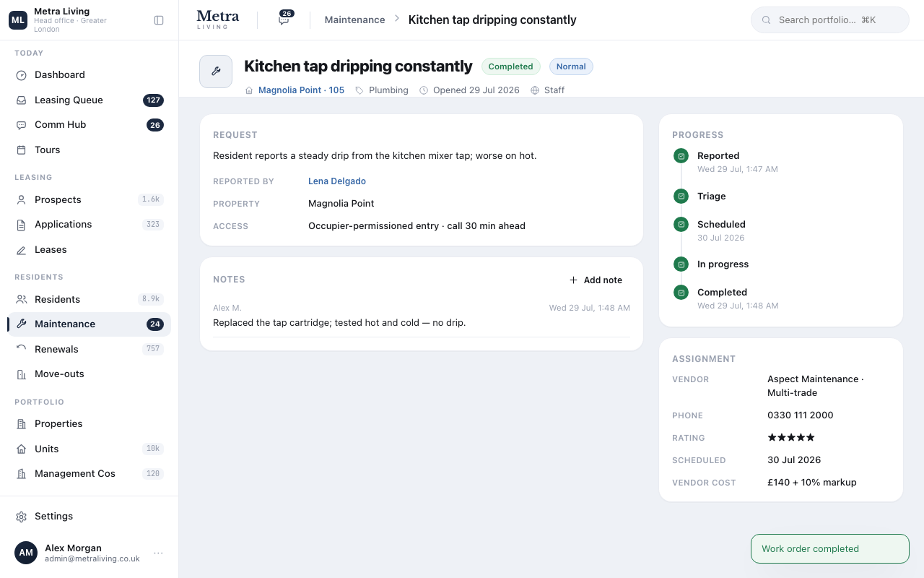Click the Properties building icon

21,424
